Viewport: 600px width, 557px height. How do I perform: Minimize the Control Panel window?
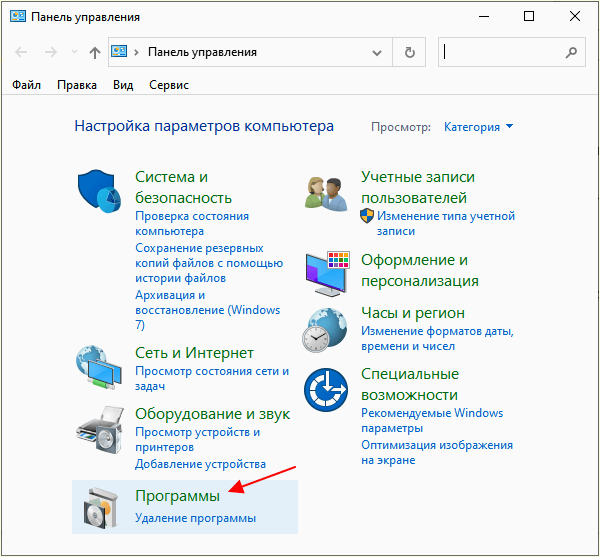(x=484, y=16)
